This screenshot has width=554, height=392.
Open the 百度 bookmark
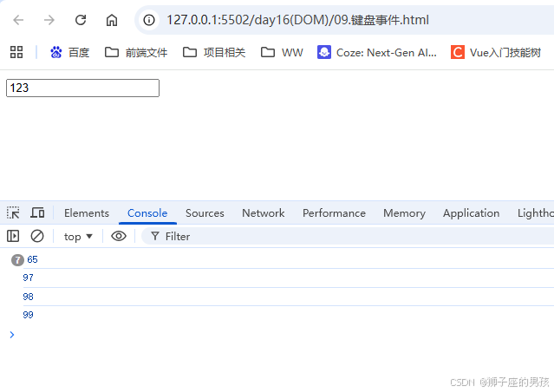point(69,53)
